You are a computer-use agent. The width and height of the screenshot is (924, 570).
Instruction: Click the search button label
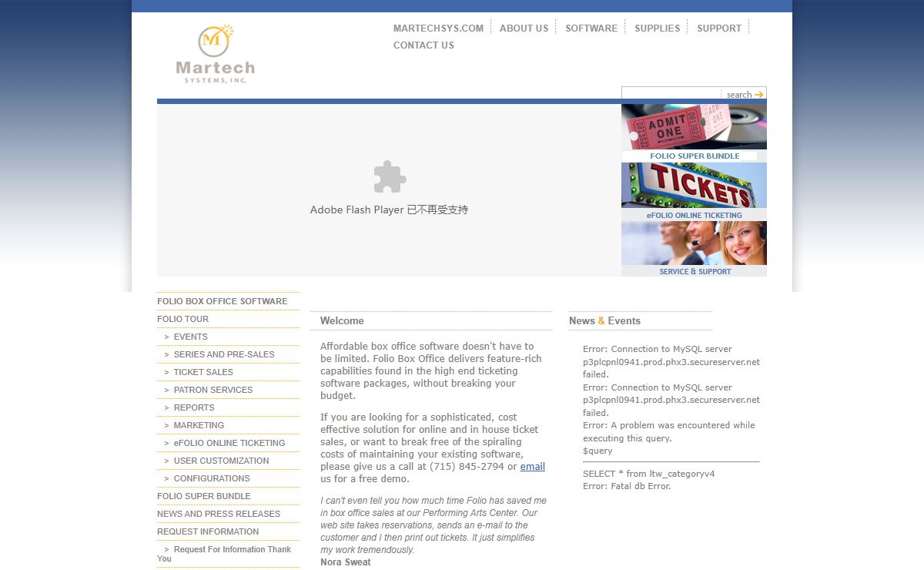(739, 95)
